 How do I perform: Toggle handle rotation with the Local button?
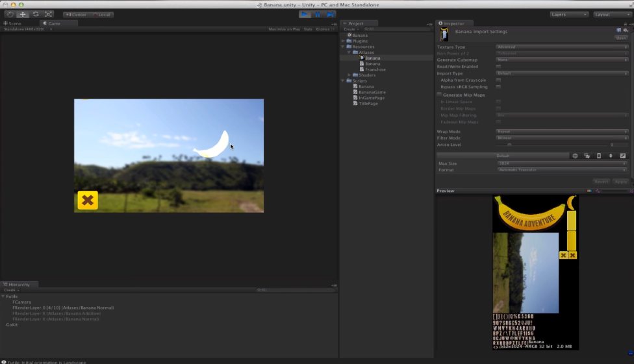coord(102,14)
